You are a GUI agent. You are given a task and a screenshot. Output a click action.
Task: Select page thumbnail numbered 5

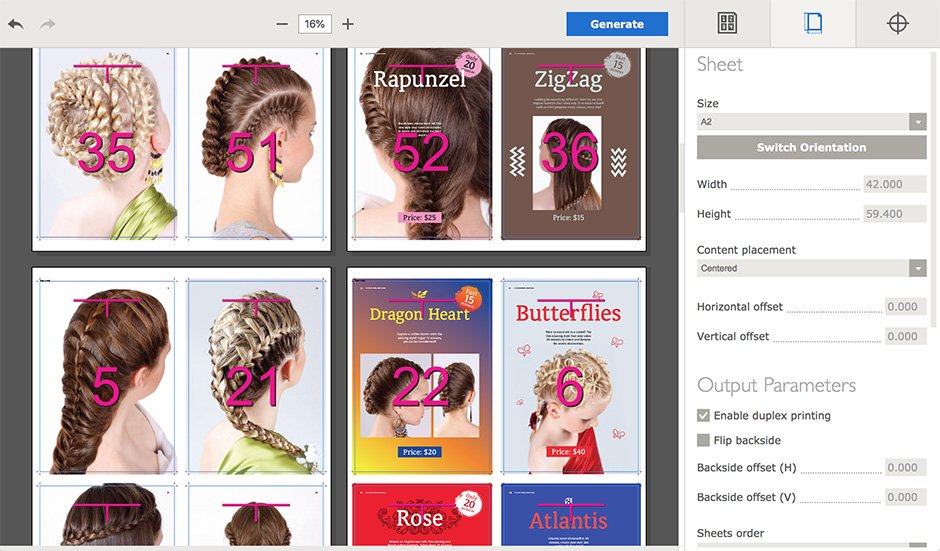click(107, 377)
